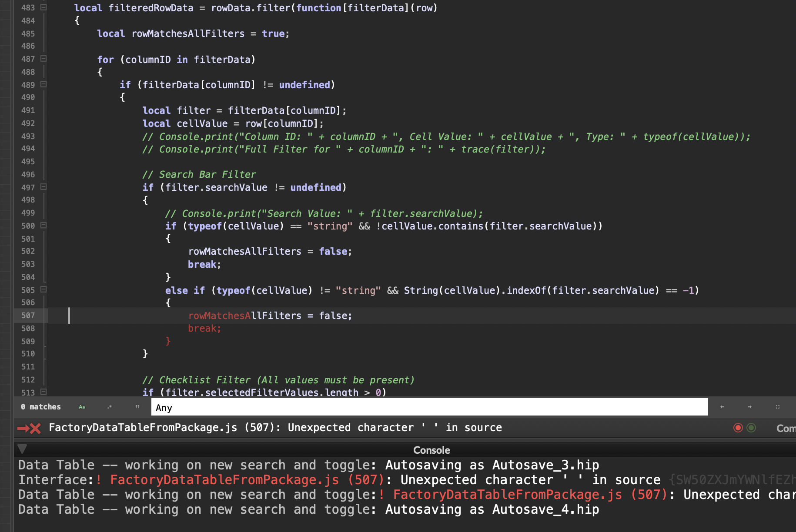Collapse code fold at line 500
Image resolution: width=796 pixels, height=532 pixels.
coord(43,226)
